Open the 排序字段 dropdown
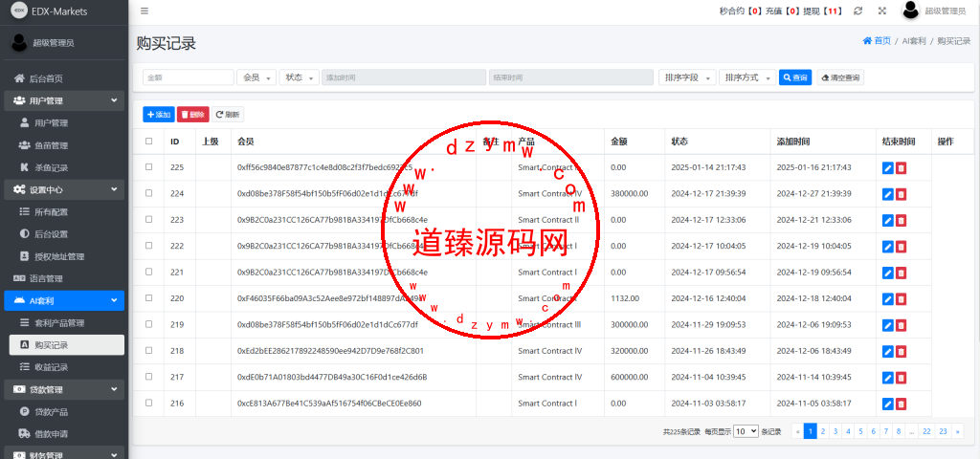 687,77
